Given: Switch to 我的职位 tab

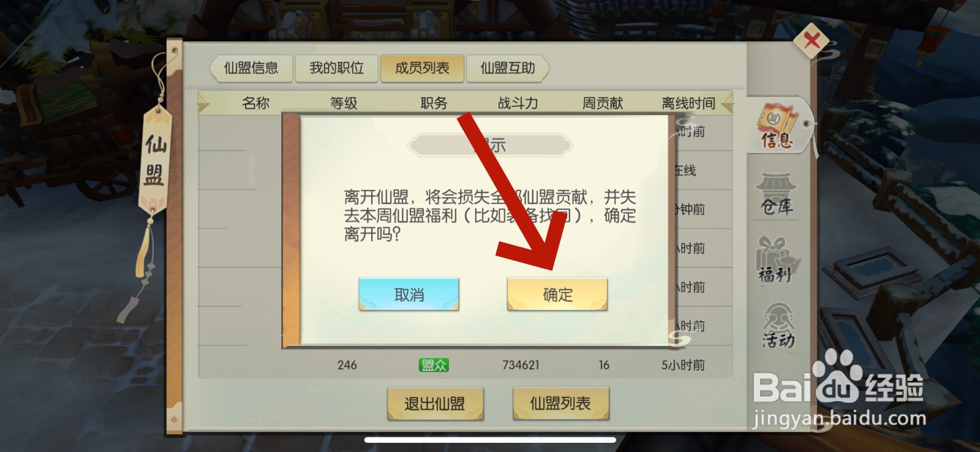Looking at the screenshot, I should point(336,68).
